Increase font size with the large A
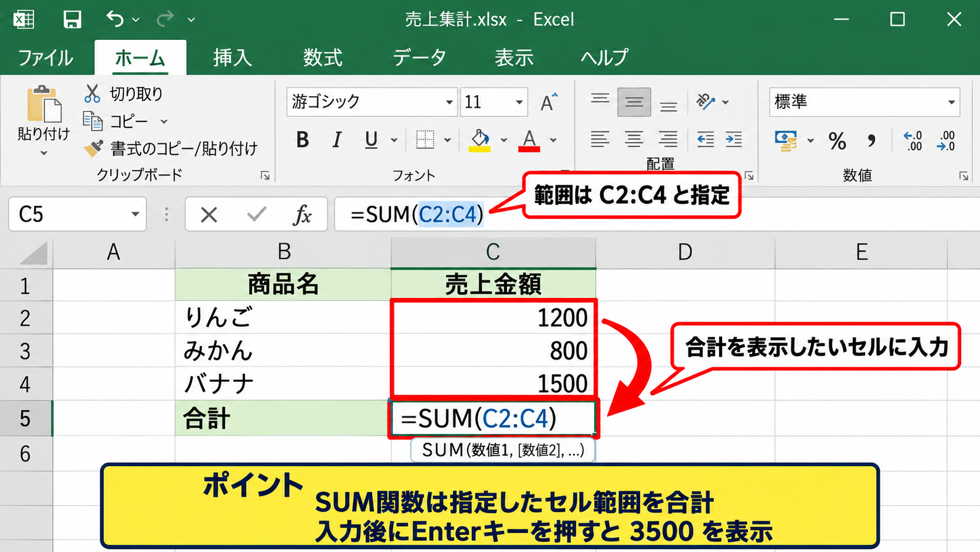980x552 pixels. pos(549,102)
